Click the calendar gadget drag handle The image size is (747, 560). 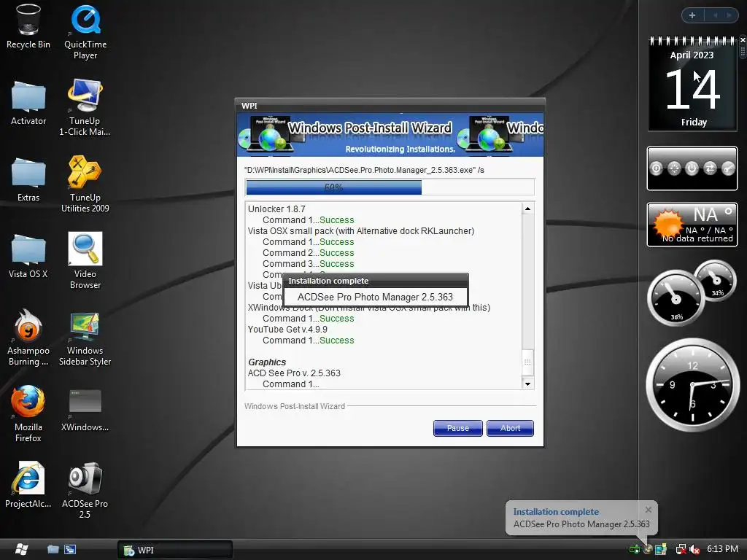(x=743, y=52)
